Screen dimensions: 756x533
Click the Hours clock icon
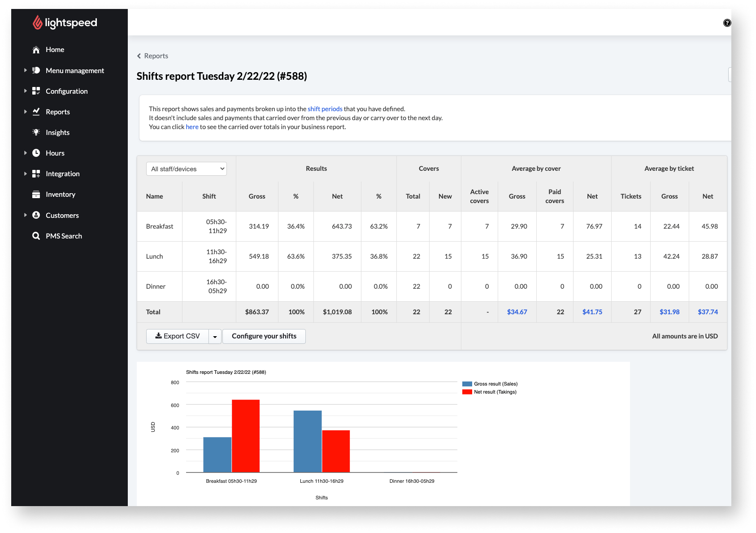pos(36,153)
